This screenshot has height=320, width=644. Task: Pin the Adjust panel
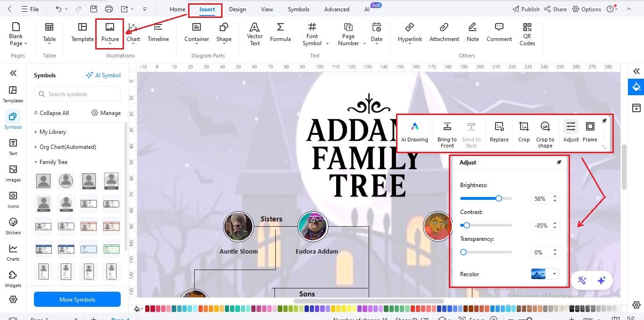point(559,162)
